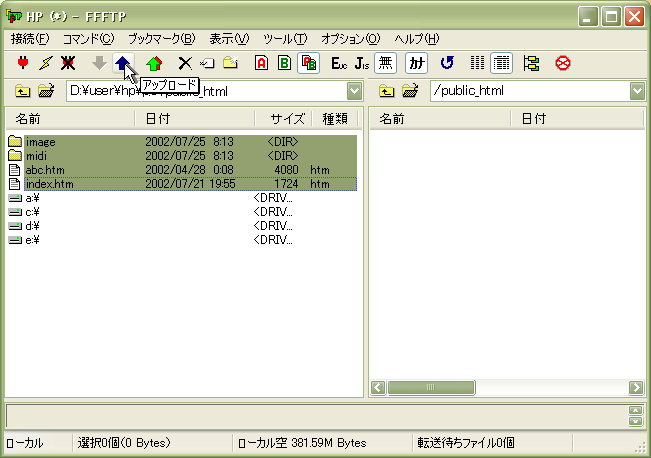Click the Disconnect icon

[x=68, y=63]
